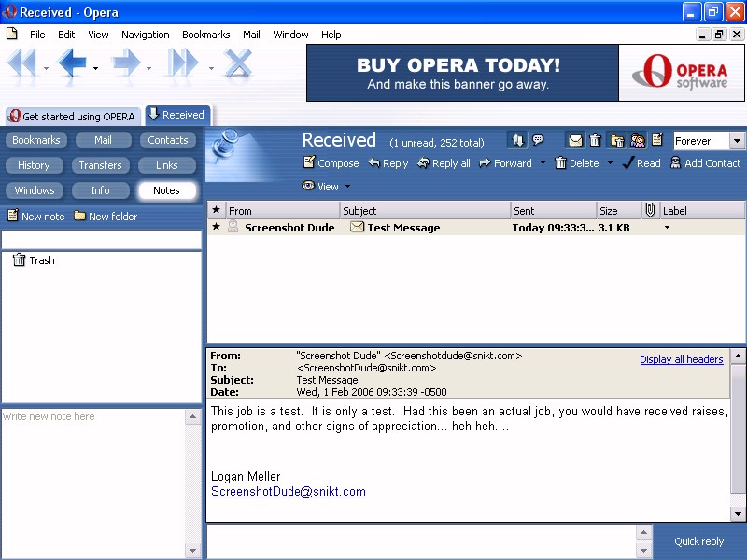747x560 pixels.
Task: Open the Bookmarks menu
Action: (x=205, y=35)
